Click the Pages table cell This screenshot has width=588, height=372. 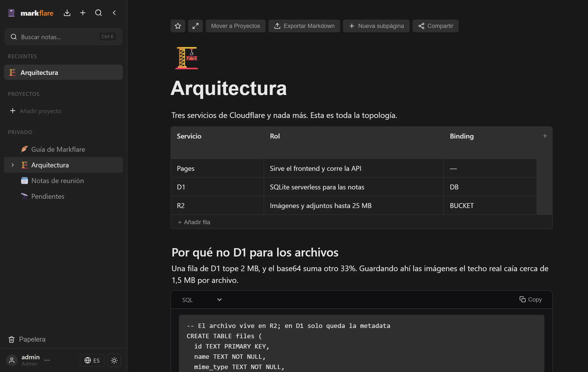tap(217, 168)
